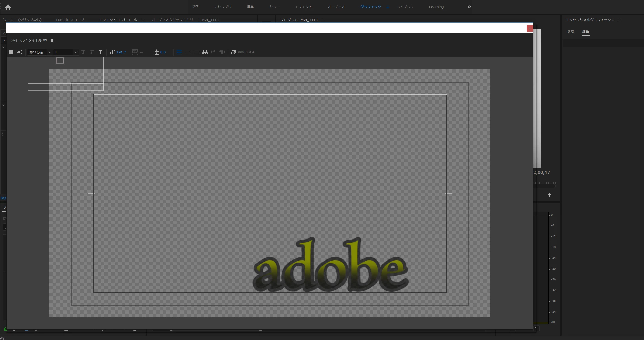Align text right

coord(196,52)
